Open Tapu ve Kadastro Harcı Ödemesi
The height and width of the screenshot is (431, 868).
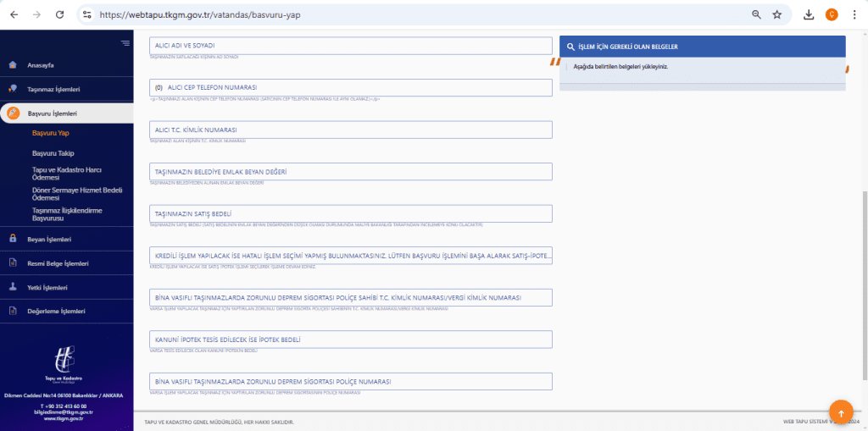pyautogui.click(x=66, y=174)
